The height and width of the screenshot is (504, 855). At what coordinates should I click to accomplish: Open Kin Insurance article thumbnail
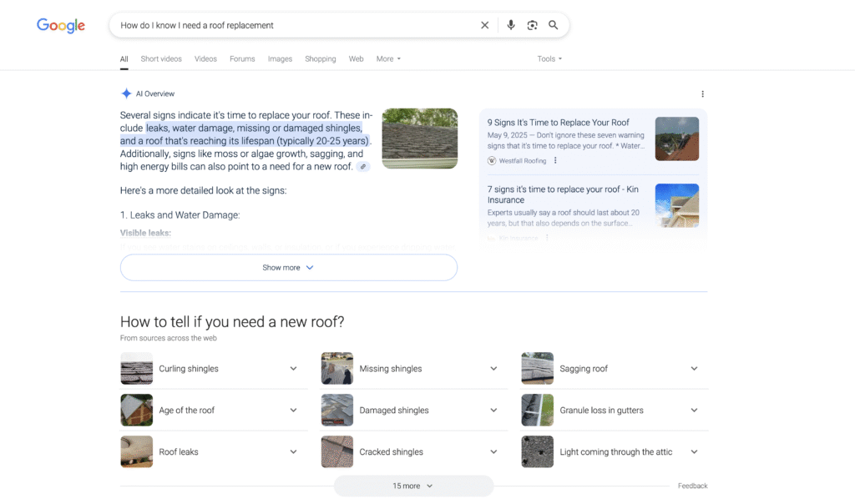point(676,205)
